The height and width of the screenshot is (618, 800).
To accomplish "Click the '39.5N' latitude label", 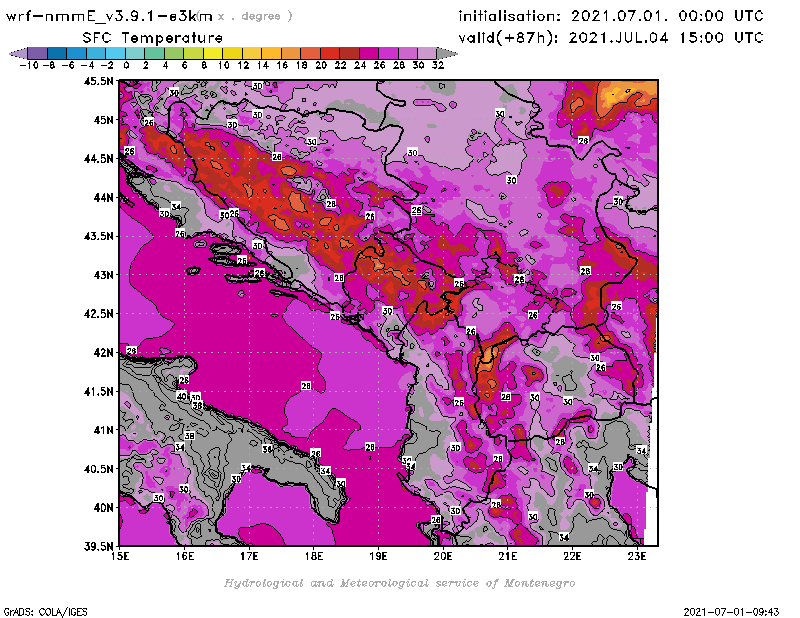I will click(98, 547).
